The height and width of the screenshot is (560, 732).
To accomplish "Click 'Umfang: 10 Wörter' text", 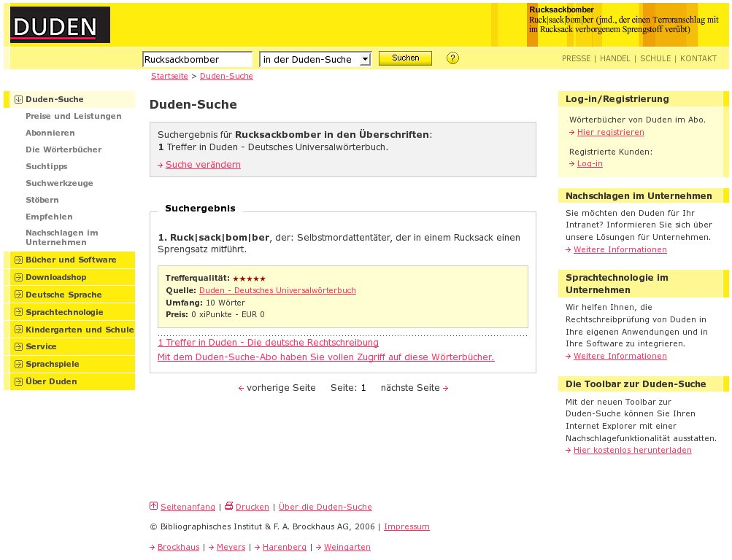I will [205, 303].
